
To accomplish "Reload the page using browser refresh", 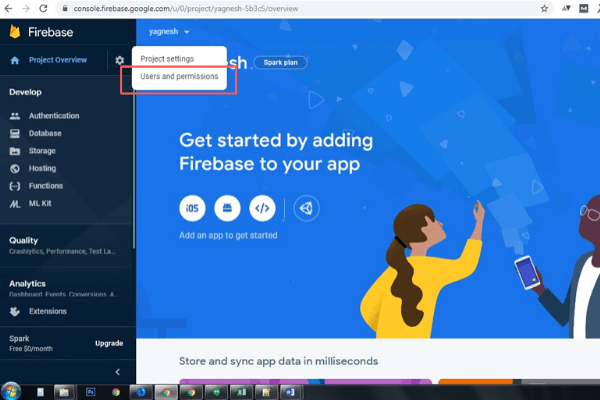I will [x=43, y=8].
